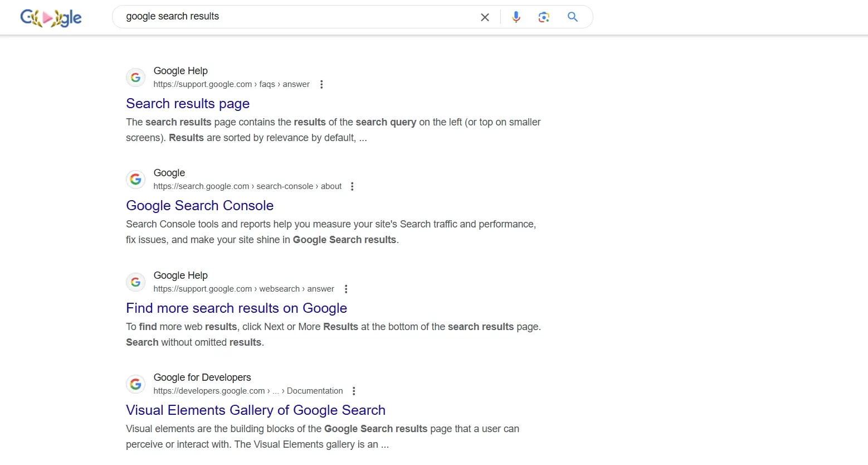Click the Google Help site favicon

click(135, 77)
